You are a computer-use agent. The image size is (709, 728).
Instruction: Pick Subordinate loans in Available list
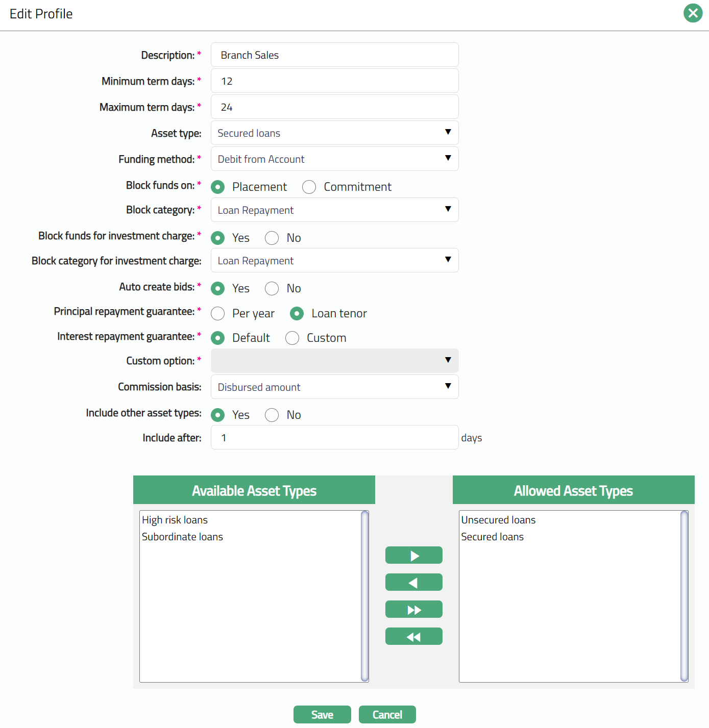182,537
